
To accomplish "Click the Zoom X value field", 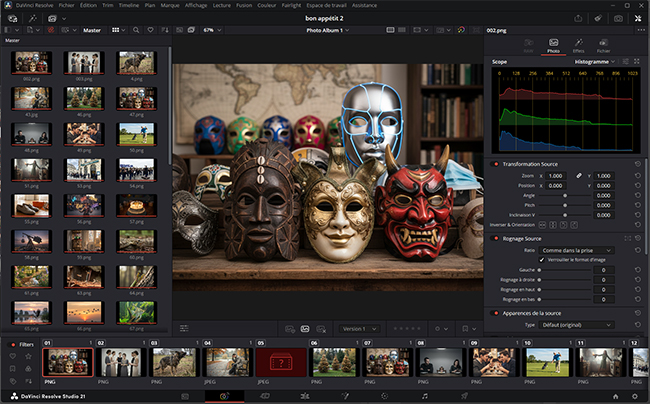I will [x=555, y=176].
